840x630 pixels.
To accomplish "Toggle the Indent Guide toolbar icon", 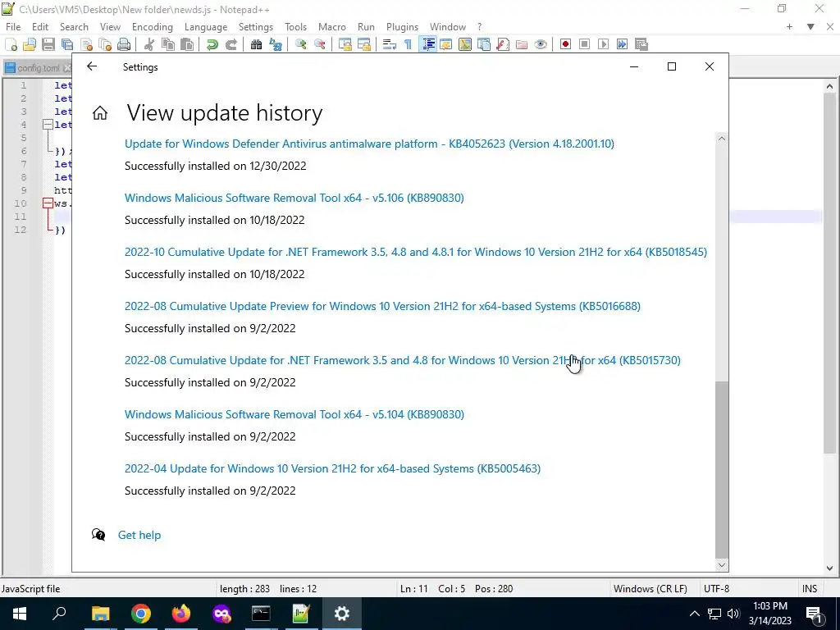I will [x=428, y=44].
